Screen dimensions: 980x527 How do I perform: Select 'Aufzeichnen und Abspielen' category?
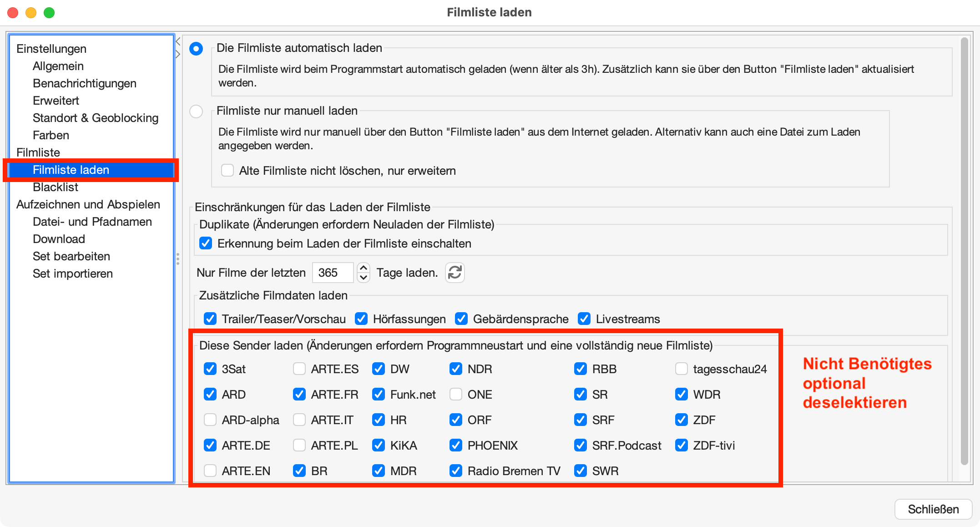[88, 204]
